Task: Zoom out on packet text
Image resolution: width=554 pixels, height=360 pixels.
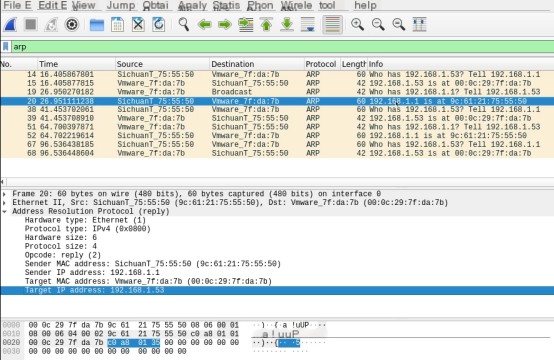Action: point(378,25)
